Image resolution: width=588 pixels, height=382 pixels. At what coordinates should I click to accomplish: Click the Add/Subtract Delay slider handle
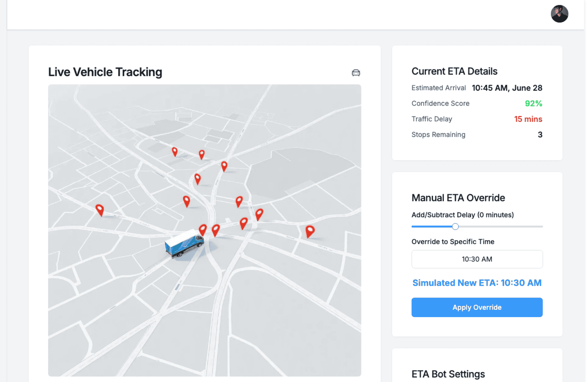pos(455,227)
